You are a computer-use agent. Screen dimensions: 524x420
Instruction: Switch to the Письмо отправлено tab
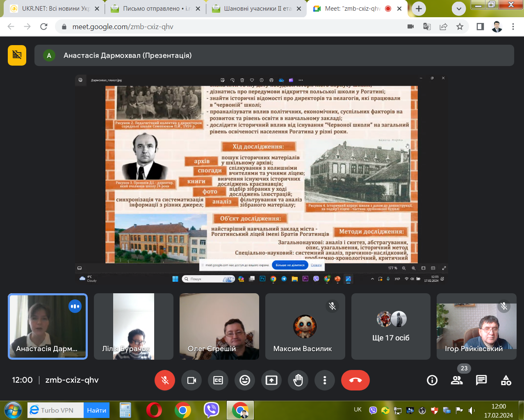click(154, 9)
